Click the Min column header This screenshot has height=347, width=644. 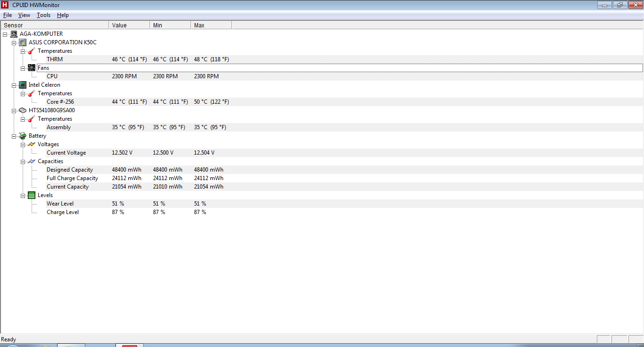(x=170, y=25)
